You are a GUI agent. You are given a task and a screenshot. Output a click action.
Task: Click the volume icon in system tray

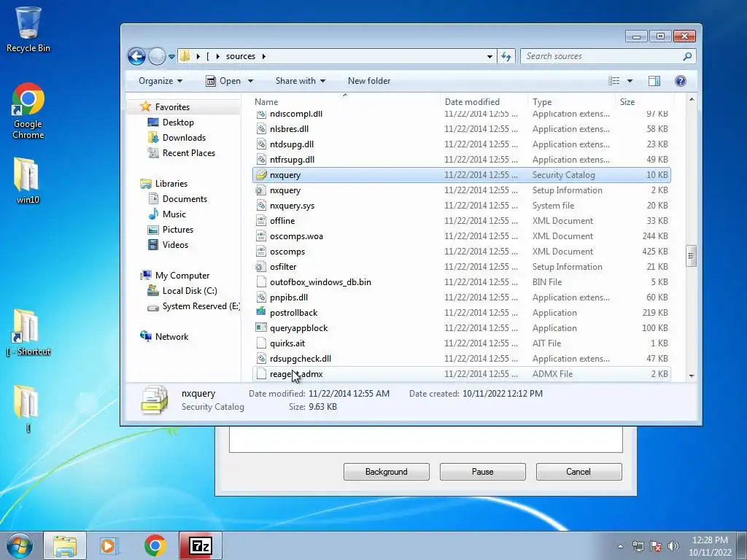coord(673,546)
